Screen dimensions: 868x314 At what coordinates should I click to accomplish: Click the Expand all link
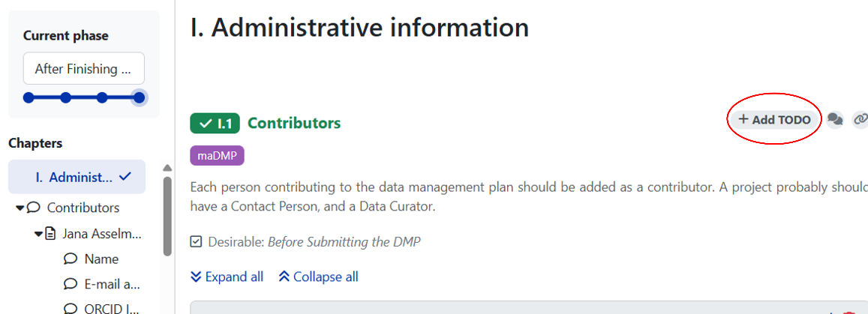coord(227,277)
